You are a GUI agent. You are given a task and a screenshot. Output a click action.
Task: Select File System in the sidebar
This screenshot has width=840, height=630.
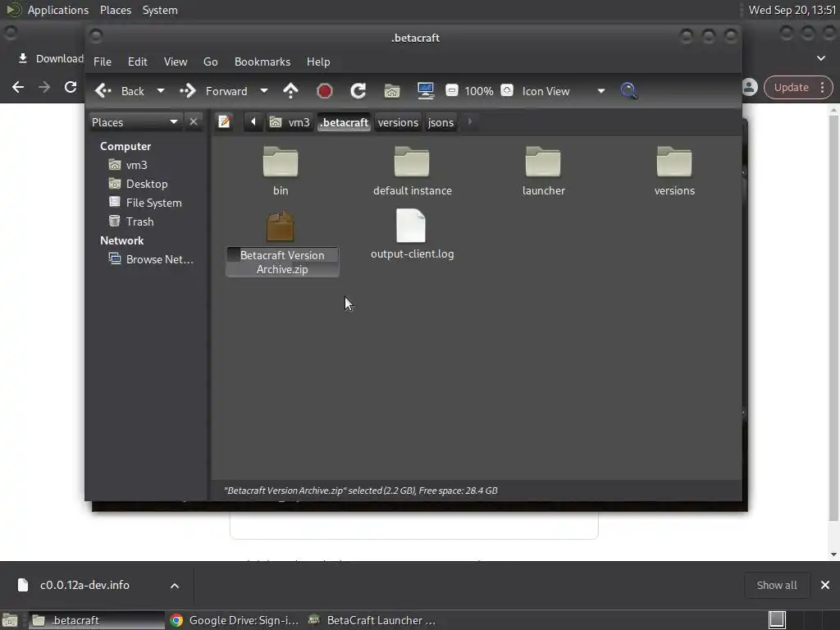click(145, 203)
